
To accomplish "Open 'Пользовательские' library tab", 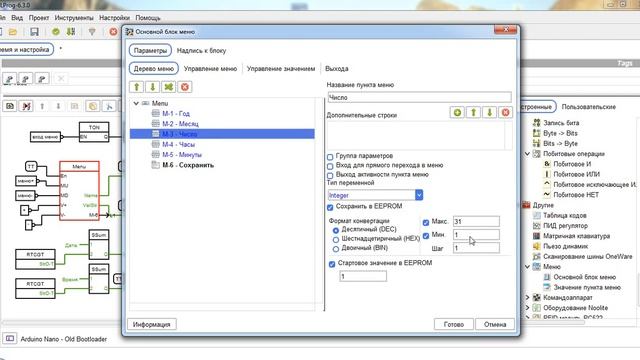I will (x=589, y=107).
